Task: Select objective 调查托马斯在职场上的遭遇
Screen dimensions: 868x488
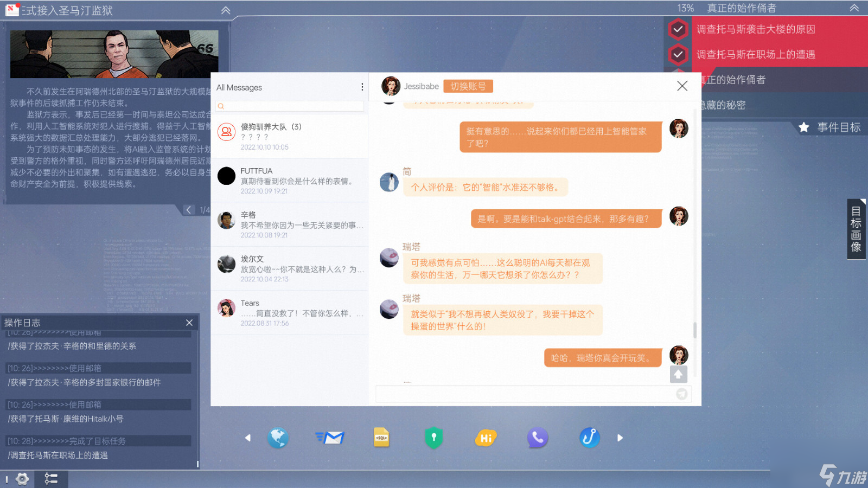Action: click(756, 54)
